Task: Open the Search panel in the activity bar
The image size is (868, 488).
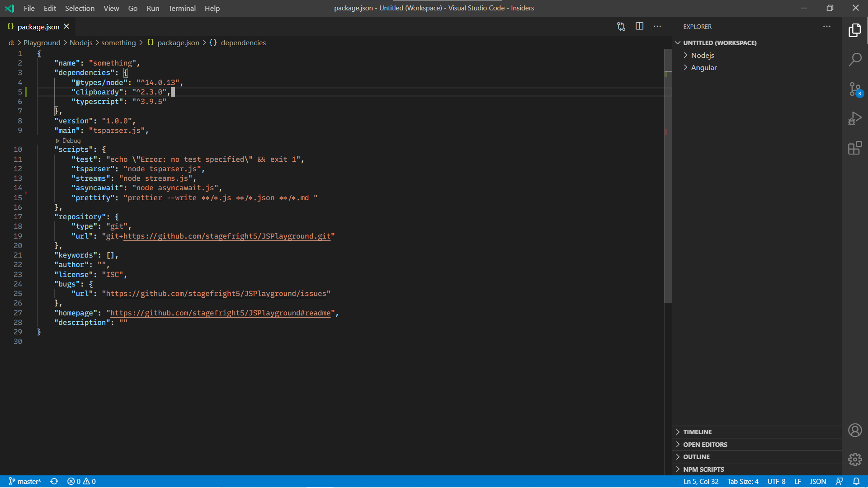Action: point(855,59)
